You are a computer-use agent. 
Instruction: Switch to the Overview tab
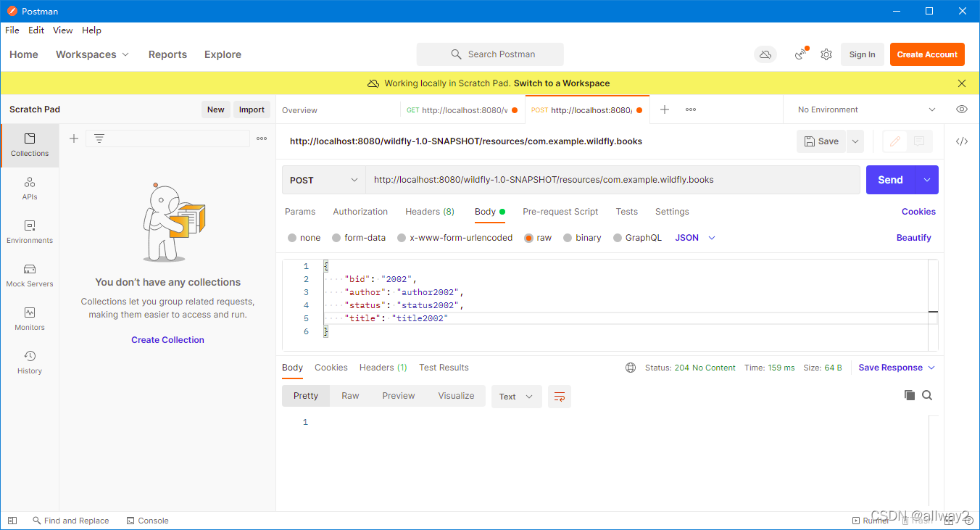click(299, 110)
